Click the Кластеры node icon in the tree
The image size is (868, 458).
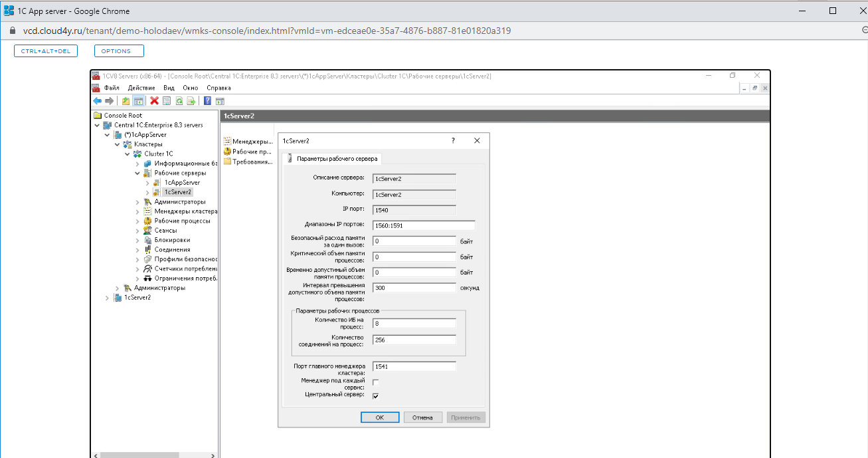tap(128, 144)
